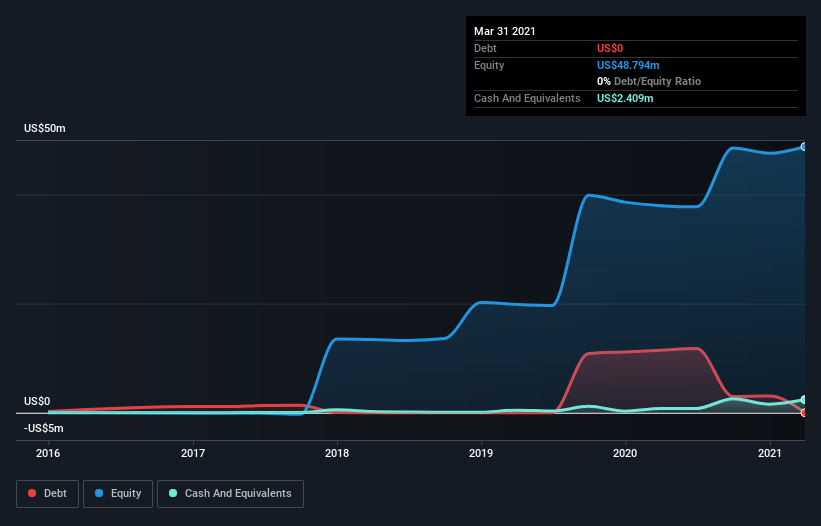Click the Equity row label in tooltip

click(489, 65)
